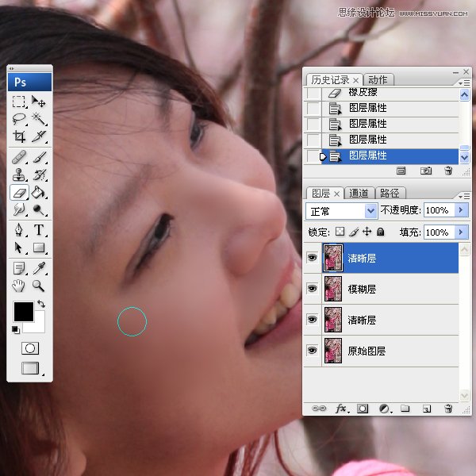Image resolution: width=476 pixels, height=476 pixels.
Task: Toggle Quick Mask mode
Action: [30, 348]
